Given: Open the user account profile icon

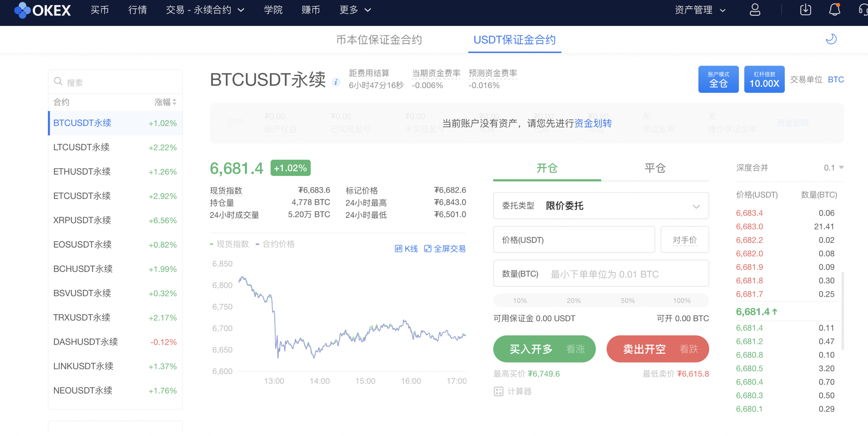Looking at the screenshot, I should coord(755,9).
